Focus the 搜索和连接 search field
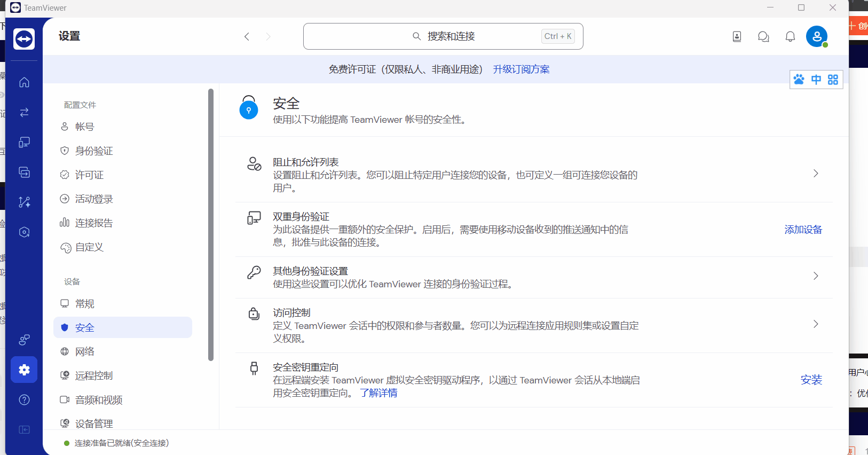Screen dimensions: 868x455 pos(443,36)
